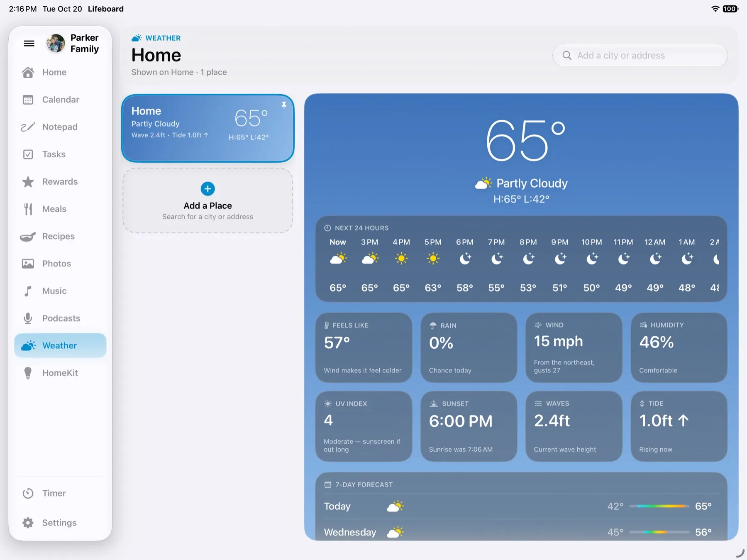747x560 pixels.
Task: Click the Weather cloud icon in sidebar
Action: tap(28, 345)
